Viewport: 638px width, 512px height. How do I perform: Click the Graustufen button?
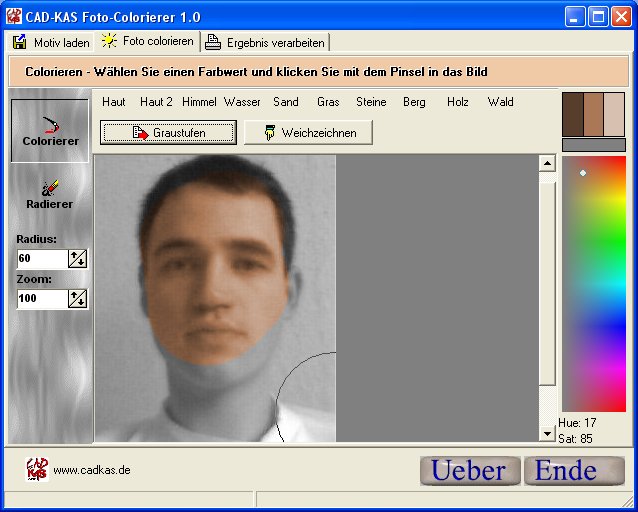(x=168, y=133)
